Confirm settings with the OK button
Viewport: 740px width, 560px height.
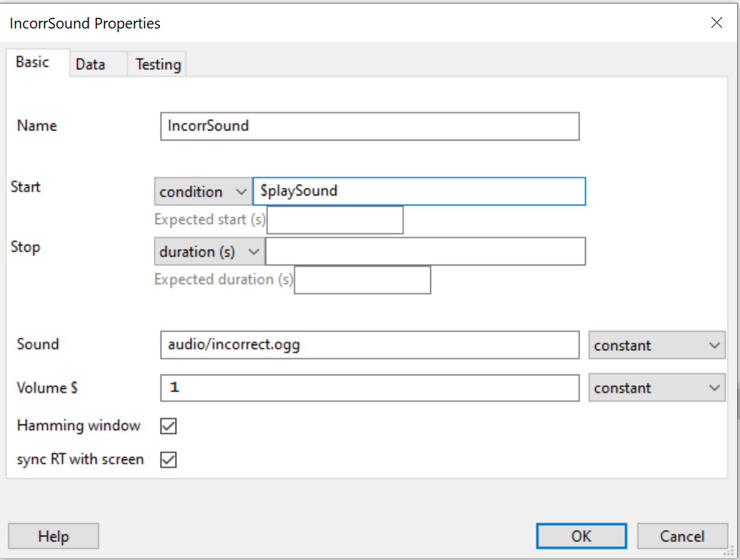pyautogui.click(x=581, y=536)
